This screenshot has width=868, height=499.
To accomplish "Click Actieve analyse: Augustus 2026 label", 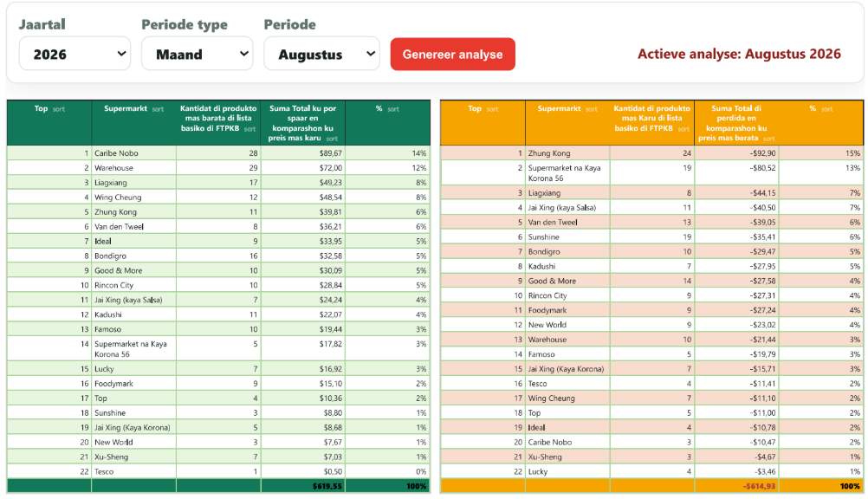I will (739, 54).
